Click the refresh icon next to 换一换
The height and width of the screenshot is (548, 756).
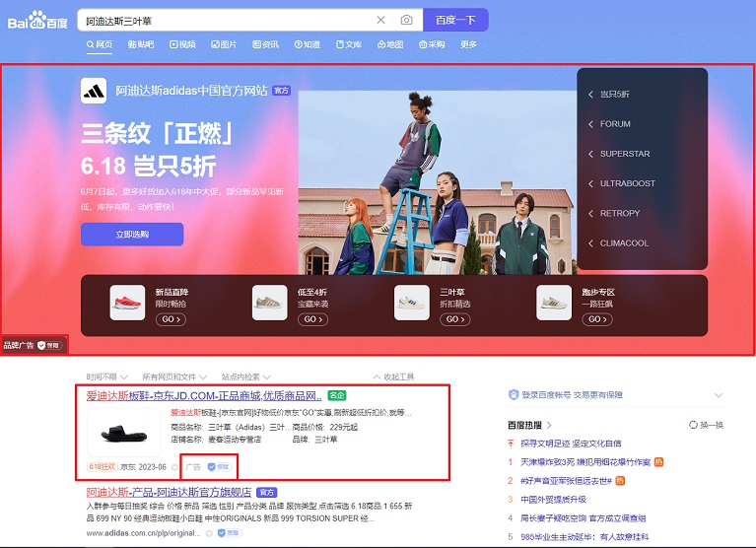coord(693,425)
